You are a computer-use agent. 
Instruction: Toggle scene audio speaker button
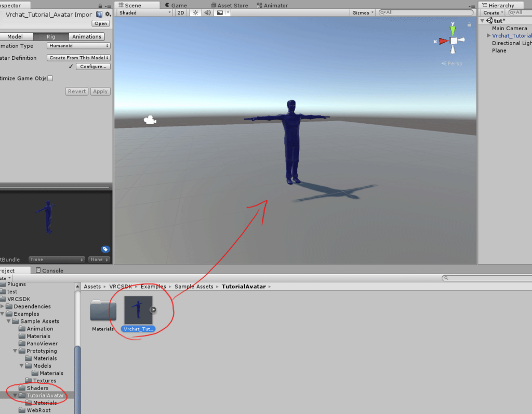click(207, 12)
